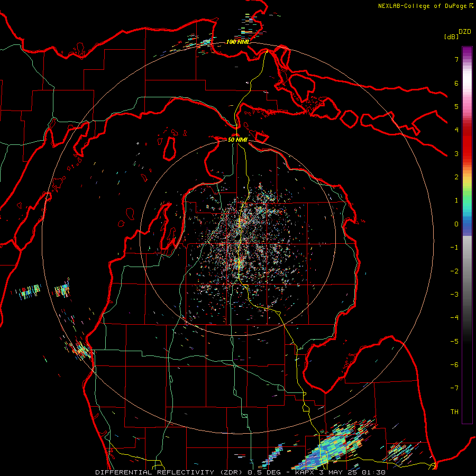476x476 pixels.
Task: Click the -6 value on the color scale
Action: click(454, 365)
